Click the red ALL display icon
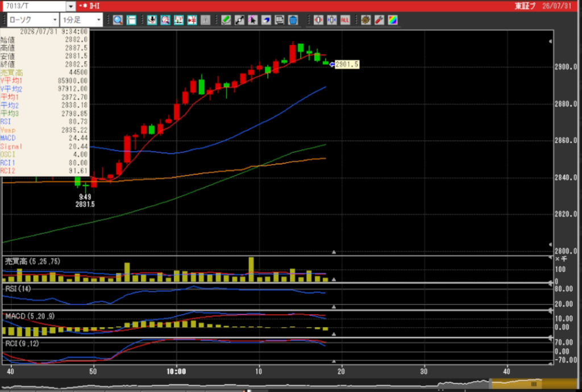The width and height of the screenshot is (582, 392). click(x=345, y=20)
